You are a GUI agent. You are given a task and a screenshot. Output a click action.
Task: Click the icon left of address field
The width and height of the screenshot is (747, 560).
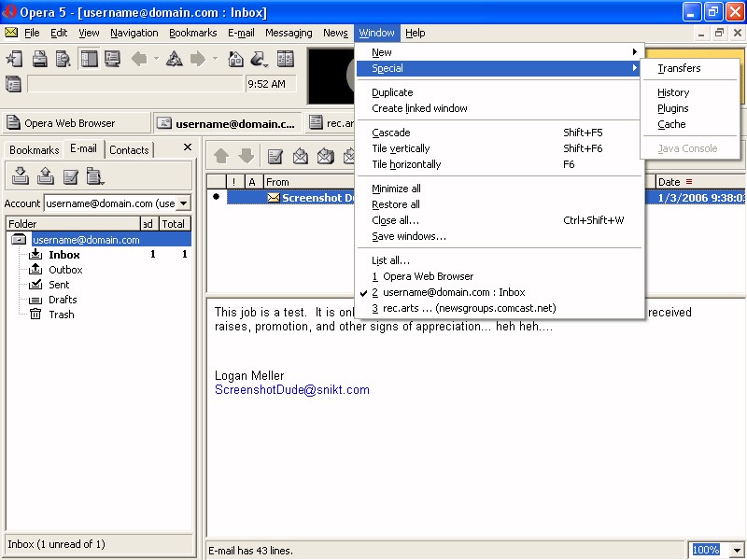(x=13, y=84)
